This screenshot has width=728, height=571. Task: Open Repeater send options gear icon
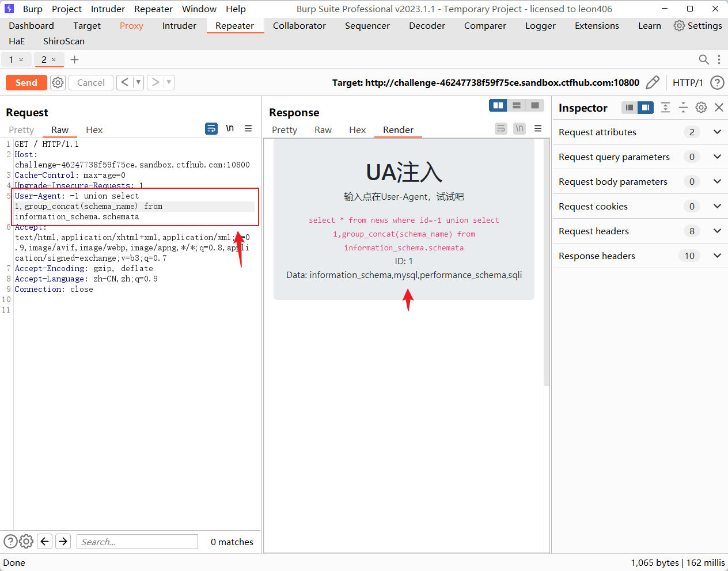point(58,82)
